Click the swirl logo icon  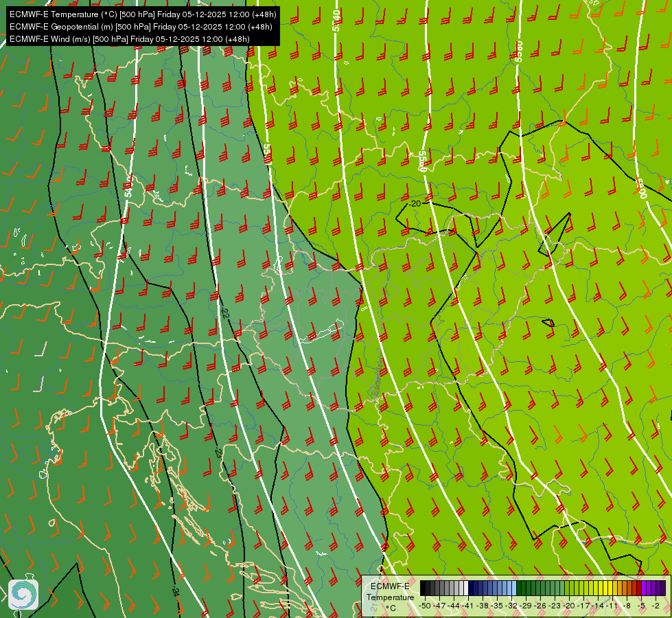tap(23, 595)
